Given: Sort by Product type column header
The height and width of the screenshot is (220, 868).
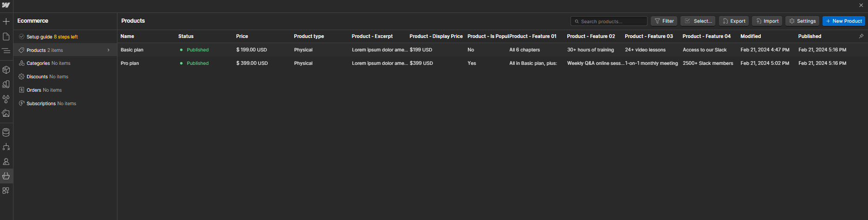Looking at the screenshot, I should pos(309,36).
